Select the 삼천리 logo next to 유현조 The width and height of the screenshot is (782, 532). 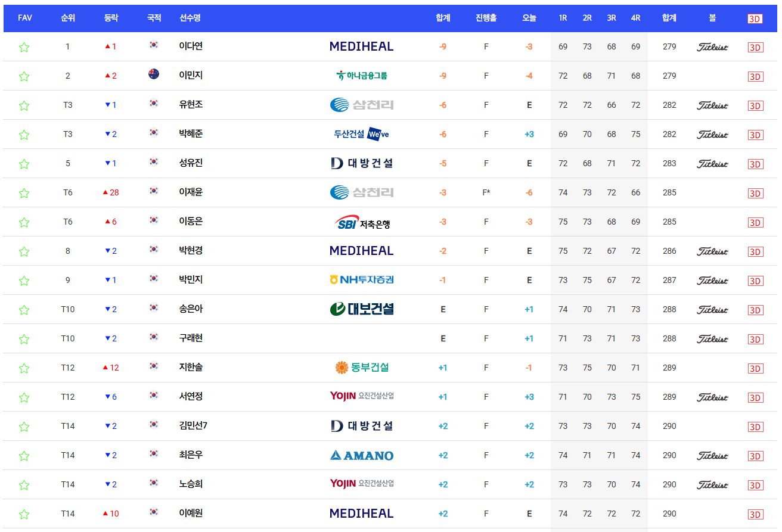[x=361, y=105]
